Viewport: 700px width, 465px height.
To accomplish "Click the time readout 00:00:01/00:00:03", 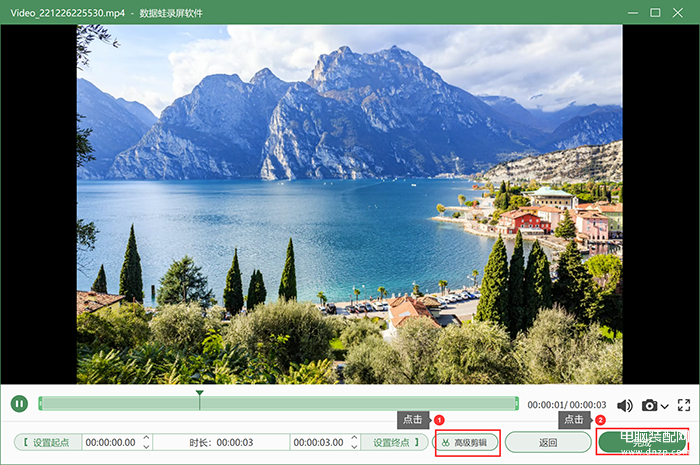I will click(x=567, y=405).
